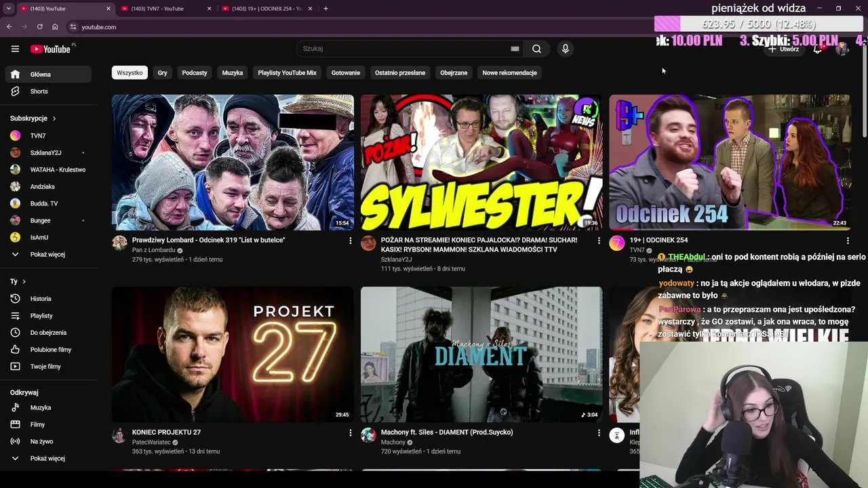
Task: Select the Muzyka filter chip
Action: pyautogui.click(x=233, y=73)
